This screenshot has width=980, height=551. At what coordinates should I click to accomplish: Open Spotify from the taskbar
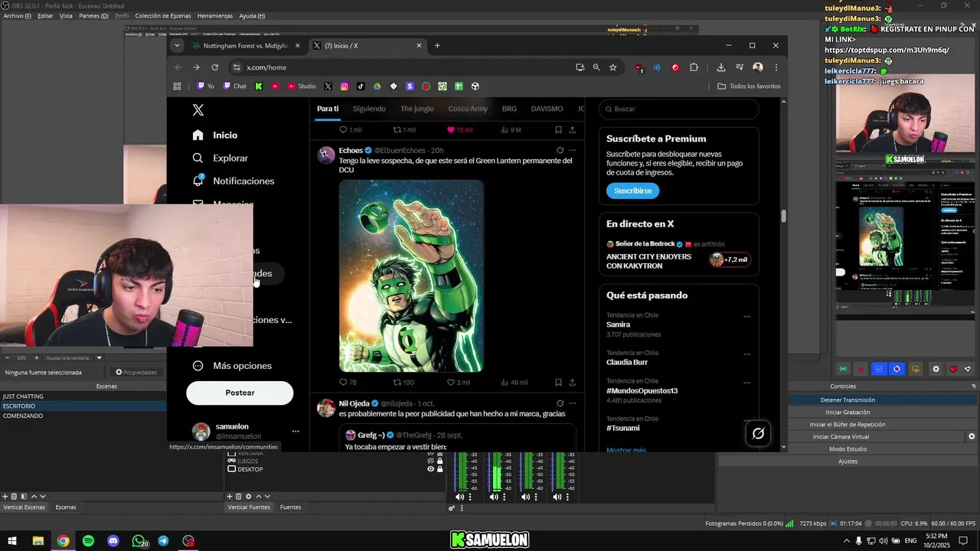point(88,541)
